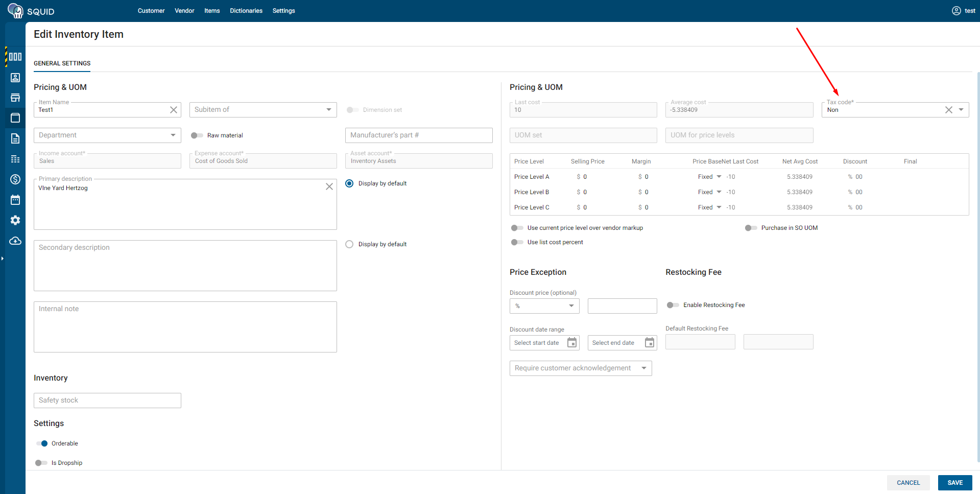The width and height of the screenshot is (980, 494).
Task: Open the Dictionaries menu
Action: (246, 11)
